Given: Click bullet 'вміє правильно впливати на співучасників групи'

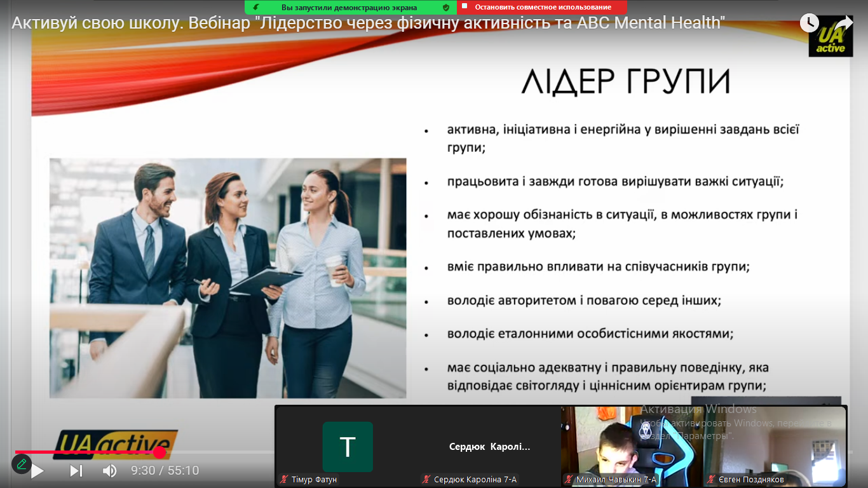Looking at the screenshot, I should pos(599,267).
